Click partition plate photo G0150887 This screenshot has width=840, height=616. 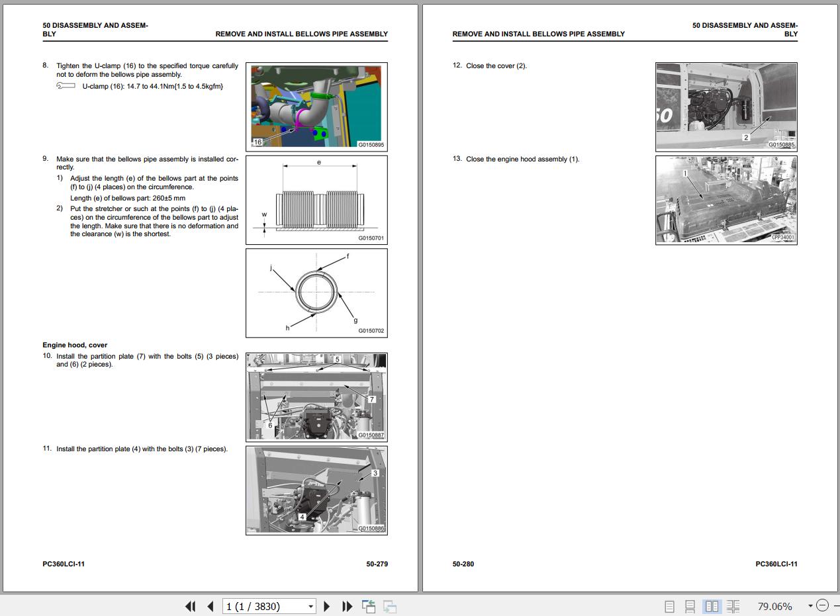316,397
